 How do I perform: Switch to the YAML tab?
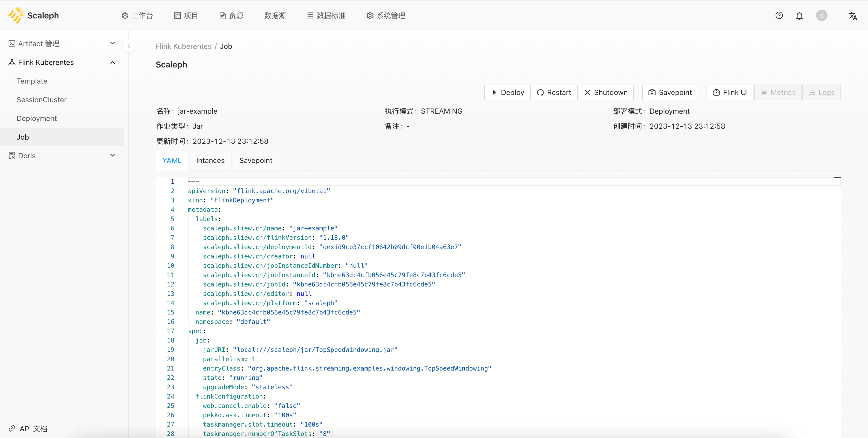pyautogui.click(x=172, y=160)
